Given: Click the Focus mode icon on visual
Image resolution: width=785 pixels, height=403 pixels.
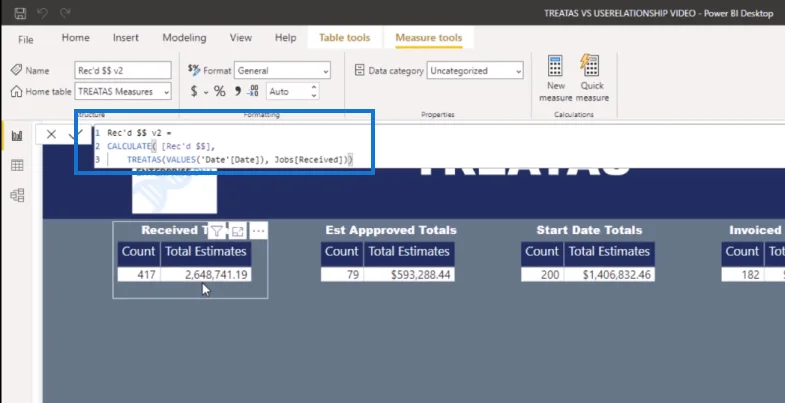Looking at the screenshot, I should pos(238,231).
